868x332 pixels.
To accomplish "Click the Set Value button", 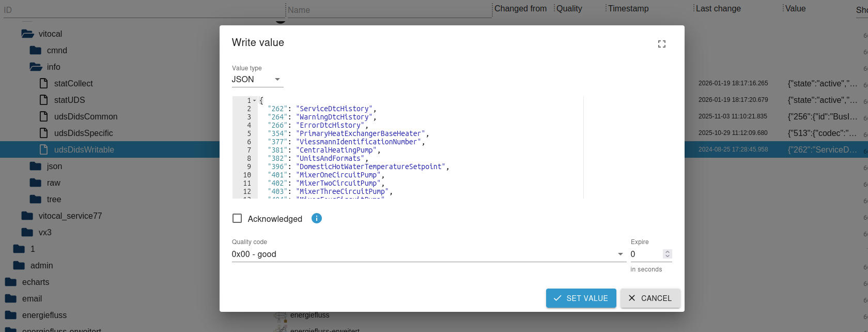I will coord(581,298).
